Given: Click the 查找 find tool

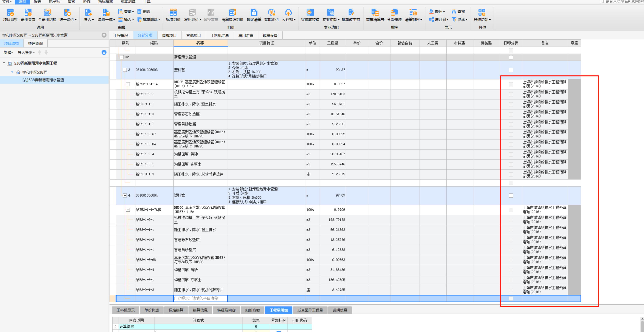Looking at the screenshot, I should click(458, 12).
